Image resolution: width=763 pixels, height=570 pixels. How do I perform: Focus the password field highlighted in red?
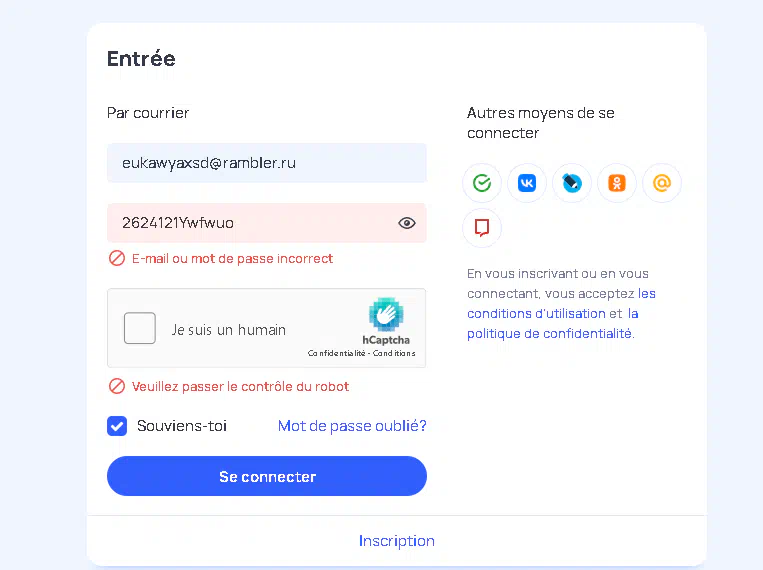click(x=267, y=223)
